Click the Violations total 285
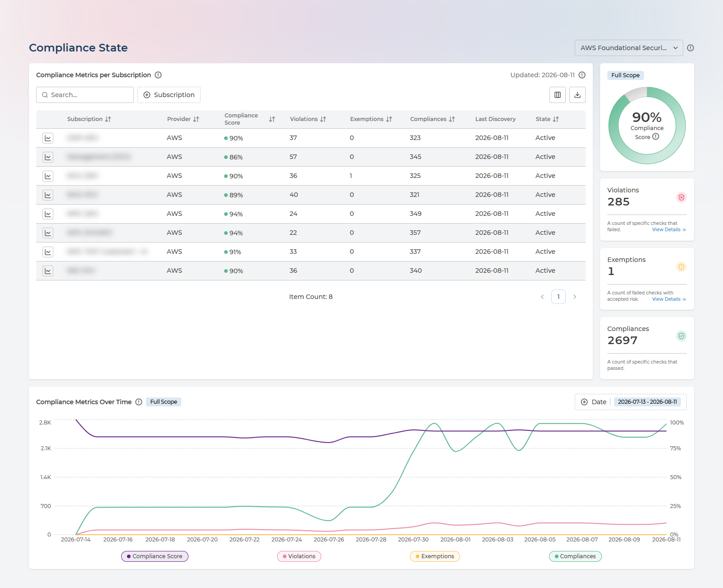 point(619,202)
